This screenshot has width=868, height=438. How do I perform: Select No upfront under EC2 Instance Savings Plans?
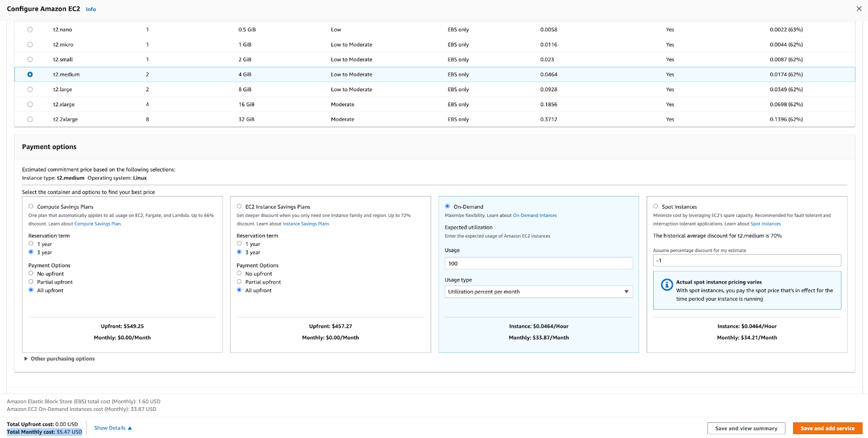[x=239, y=274]
